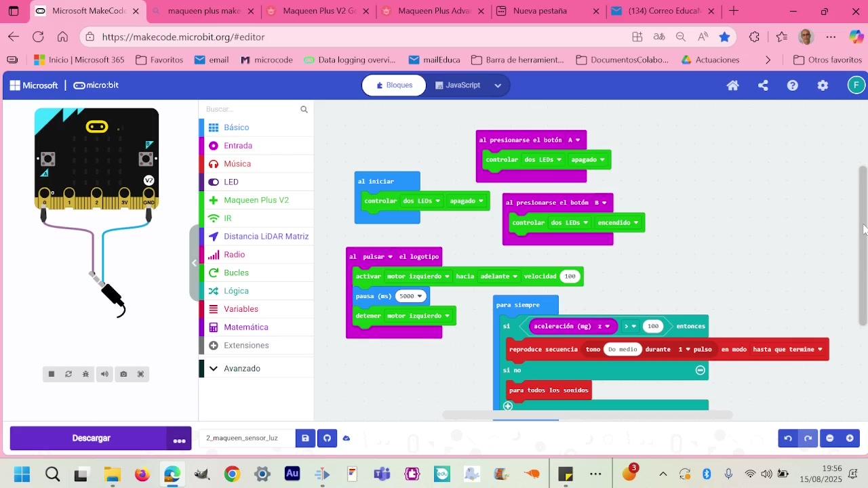Image resolution: width=868 pixels, height=488 pixels.
Task: Save the project with the disk icon
Action: tap(305, 439)
